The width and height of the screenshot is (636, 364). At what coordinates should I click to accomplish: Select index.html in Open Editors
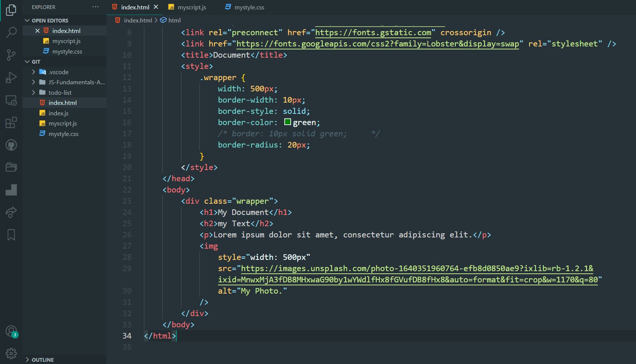[x=66, y=31]
